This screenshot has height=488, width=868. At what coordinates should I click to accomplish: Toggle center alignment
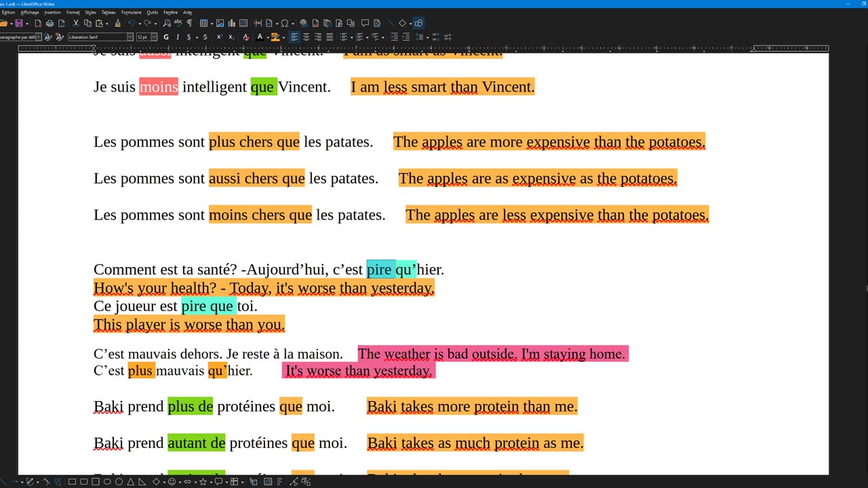(306, 37)
